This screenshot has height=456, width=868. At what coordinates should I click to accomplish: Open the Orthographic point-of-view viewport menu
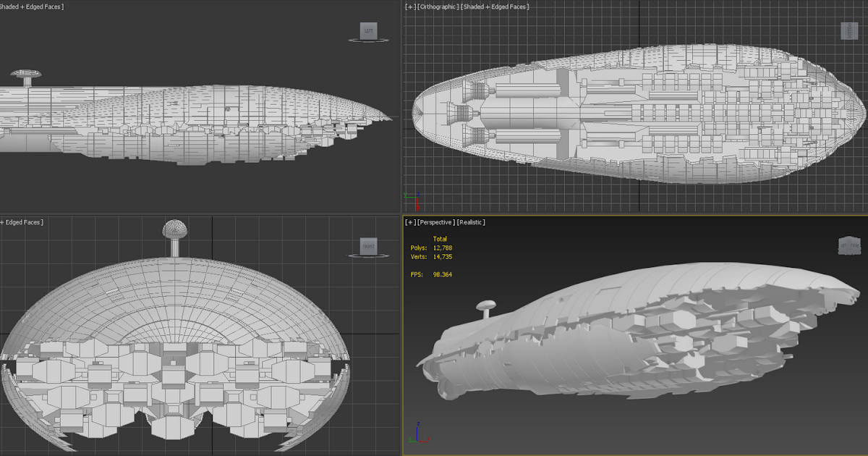point(438,7)
